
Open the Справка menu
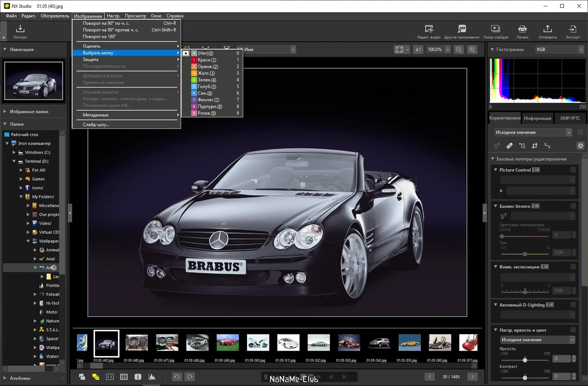(x=175, y=16)
